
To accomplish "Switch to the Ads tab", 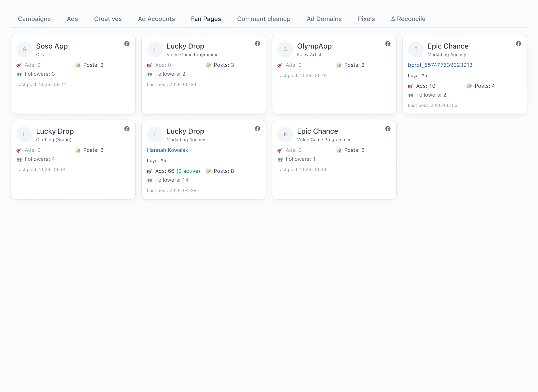I will (x=72, y=19).
